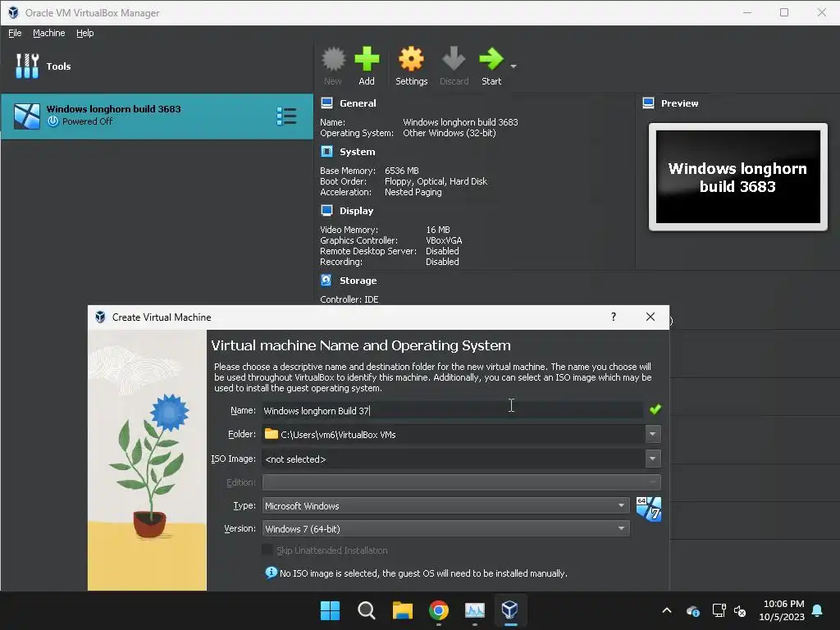Click the General section heading
840x630 pixels.
pyautogui.click(x=358, y=103)
